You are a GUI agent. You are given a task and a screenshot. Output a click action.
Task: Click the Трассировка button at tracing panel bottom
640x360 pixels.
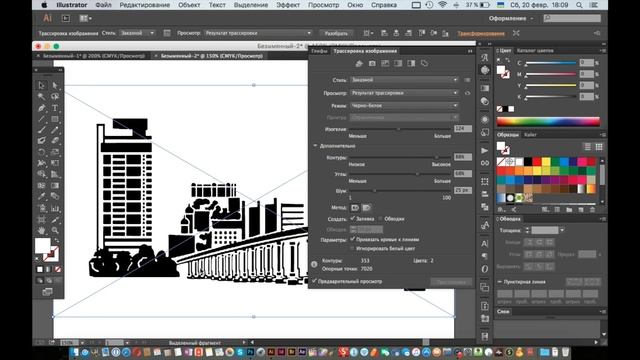(451, 282)
